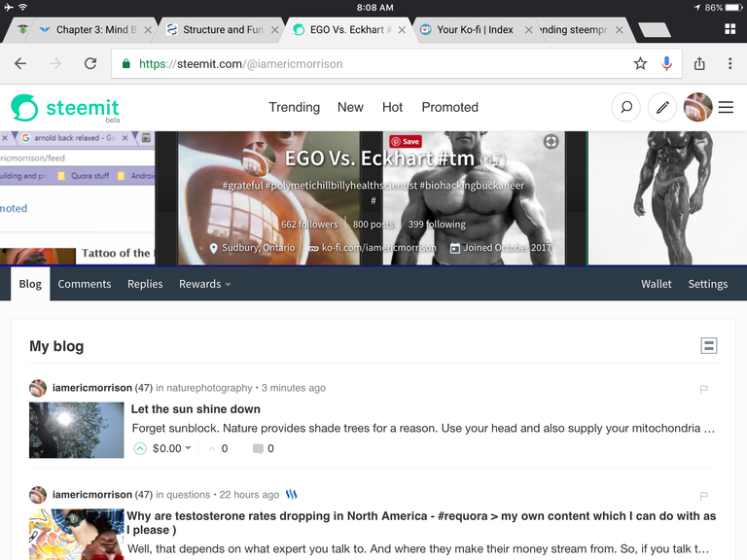Click the author avatar on the testosterone post
The image size is (747, 560).
click(38, 495)
